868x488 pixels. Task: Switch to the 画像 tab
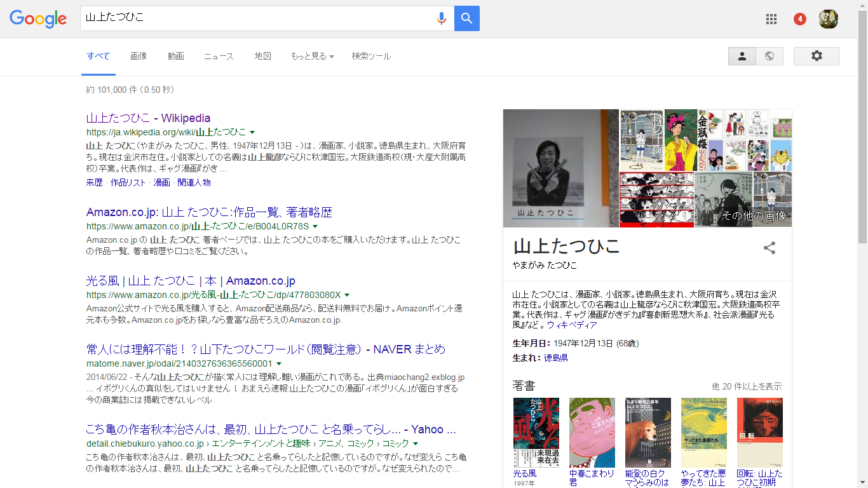coord(139,56)
